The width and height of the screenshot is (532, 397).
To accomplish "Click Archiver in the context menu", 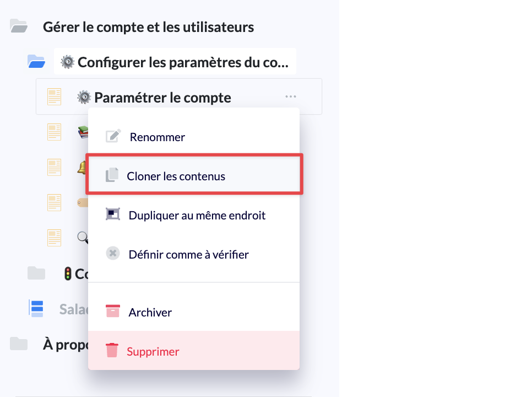I will pyautogui.click(x=150, y=312).
